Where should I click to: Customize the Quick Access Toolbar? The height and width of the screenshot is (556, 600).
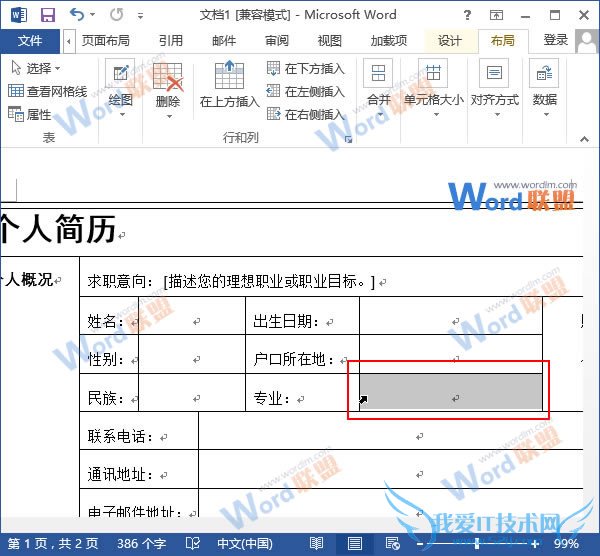coord(140,16)
